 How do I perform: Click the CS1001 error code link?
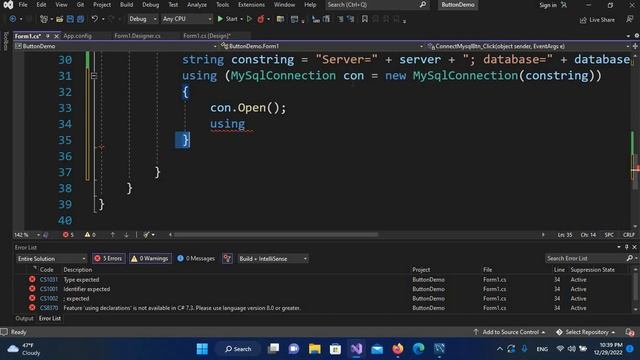(x=49, y=289)
